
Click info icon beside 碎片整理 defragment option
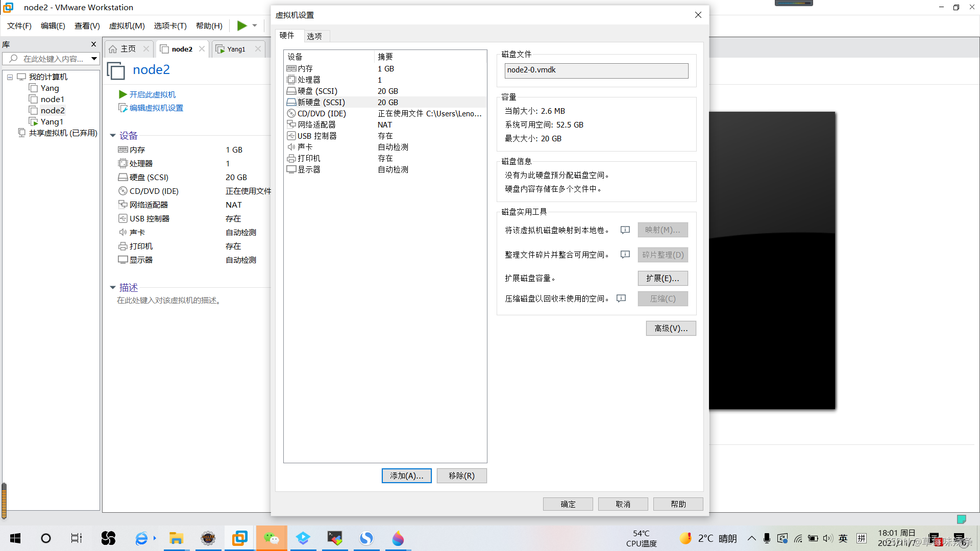[625, 255]
